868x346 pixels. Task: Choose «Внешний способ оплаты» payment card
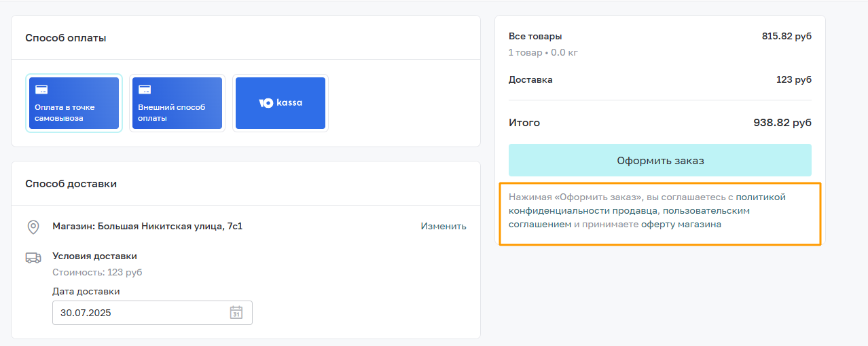click(x=177, y=103)
